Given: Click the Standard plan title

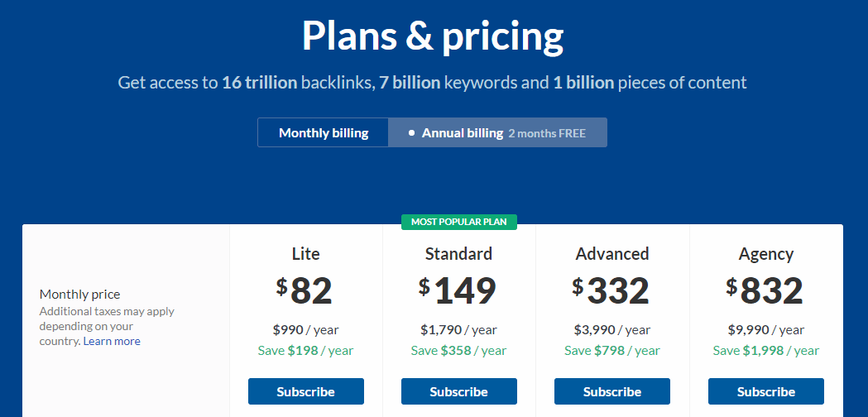Looking at the screenshot, I should pyautogui.click(x=459, y=254).
